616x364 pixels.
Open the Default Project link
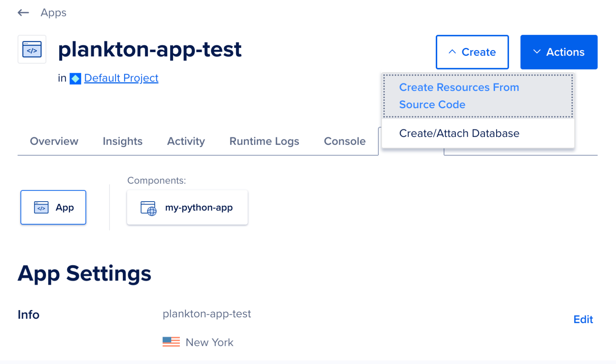click(121, 78)
